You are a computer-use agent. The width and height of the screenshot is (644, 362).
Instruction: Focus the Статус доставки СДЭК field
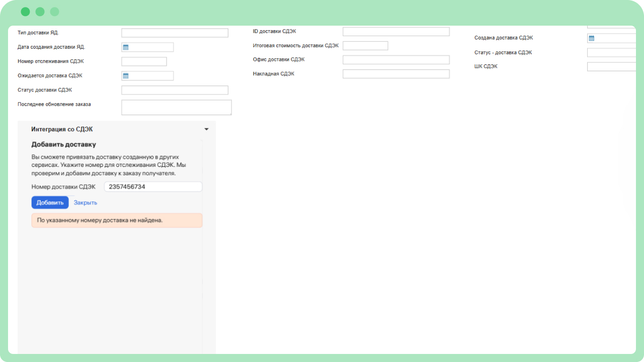point(175,90)
